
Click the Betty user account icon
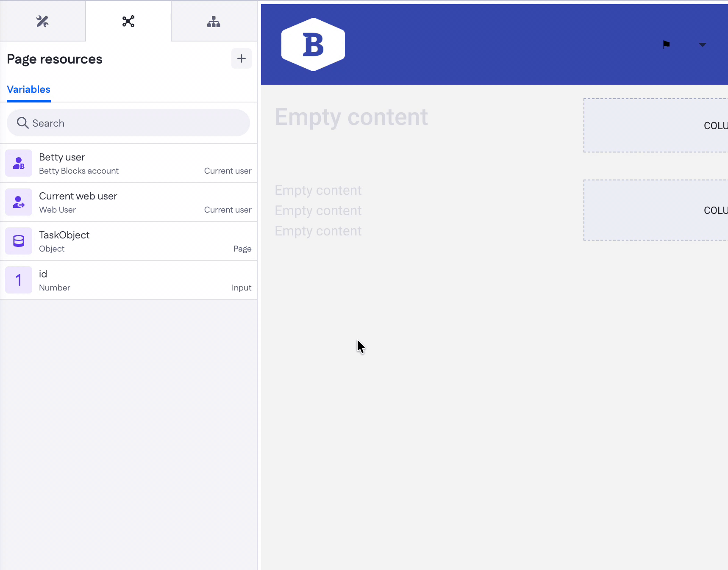[19, 163]
